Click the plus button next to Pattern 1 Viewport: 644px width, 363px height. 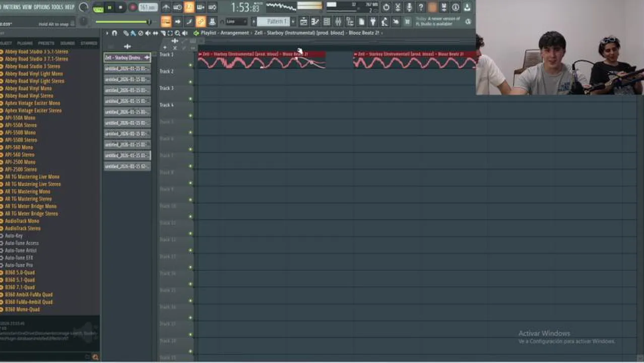point(293,22)
